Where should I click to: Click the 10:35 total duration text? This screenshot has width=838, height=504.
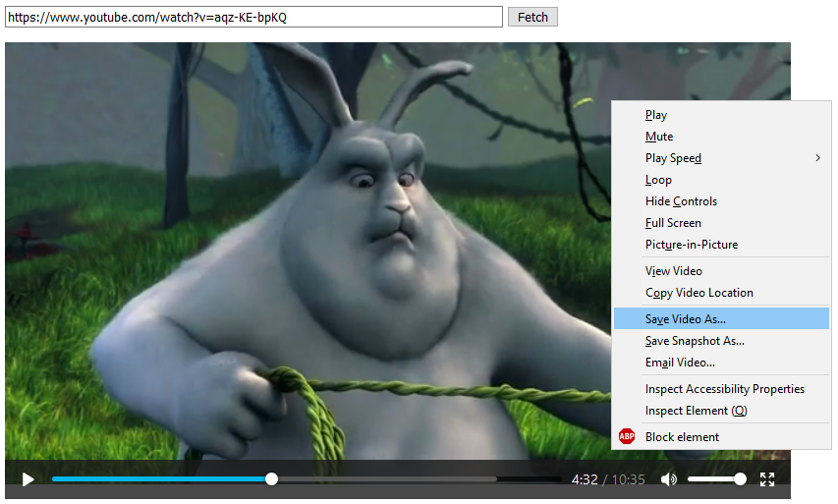(x=628, y=479)
